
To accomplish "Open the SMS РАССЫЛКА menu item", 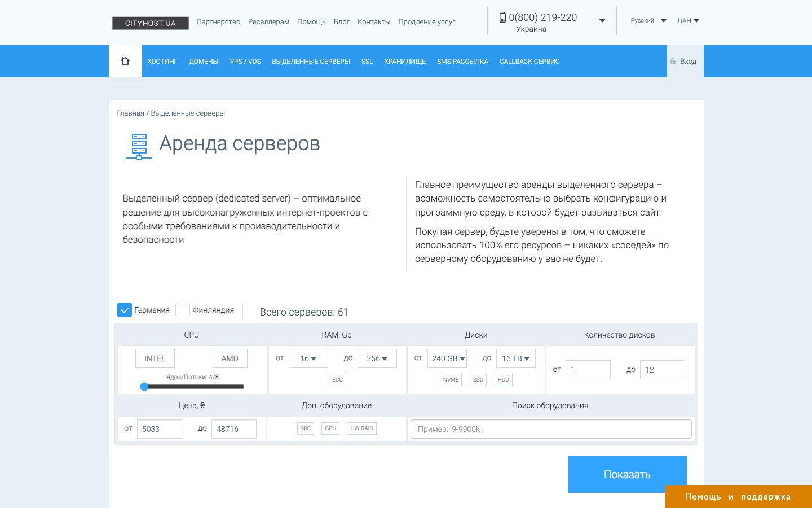I will (462, 62).
